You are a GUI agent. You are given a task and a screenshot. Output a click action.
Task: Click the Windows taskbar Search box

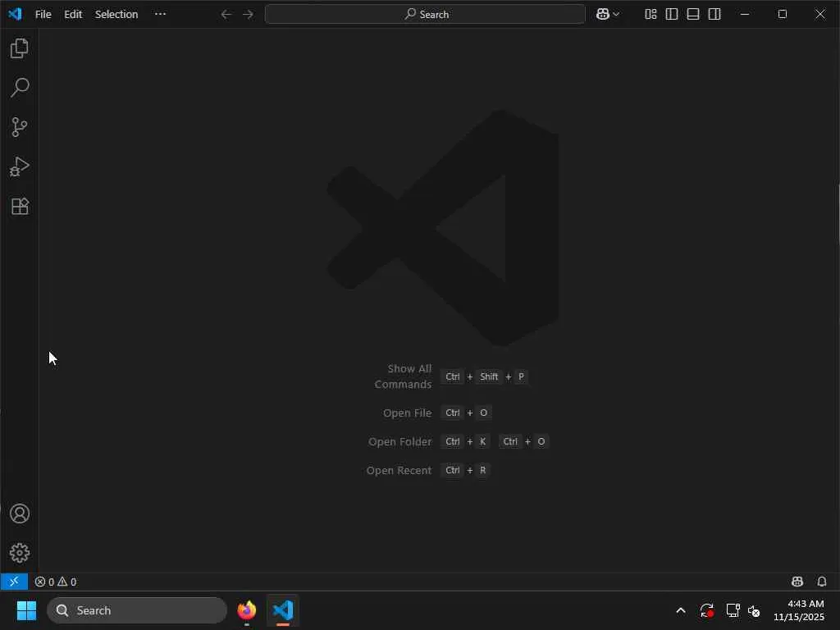click(x=137, y=610)
